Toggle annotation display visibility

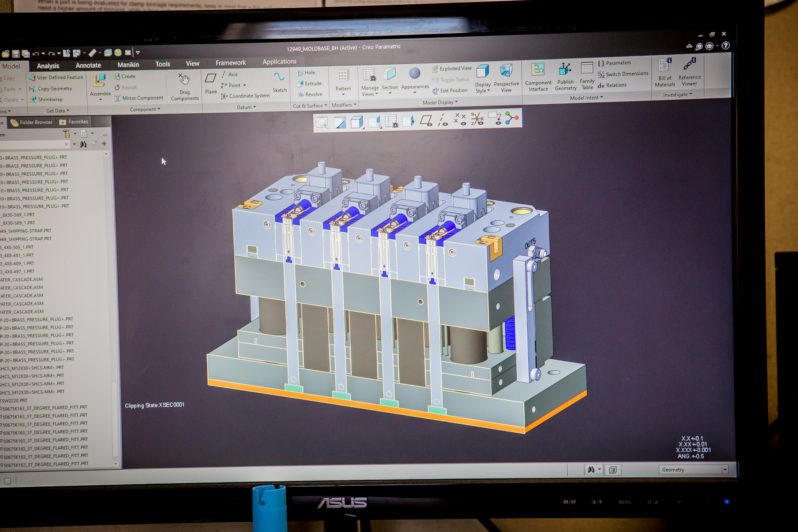[x=495, y=118]
